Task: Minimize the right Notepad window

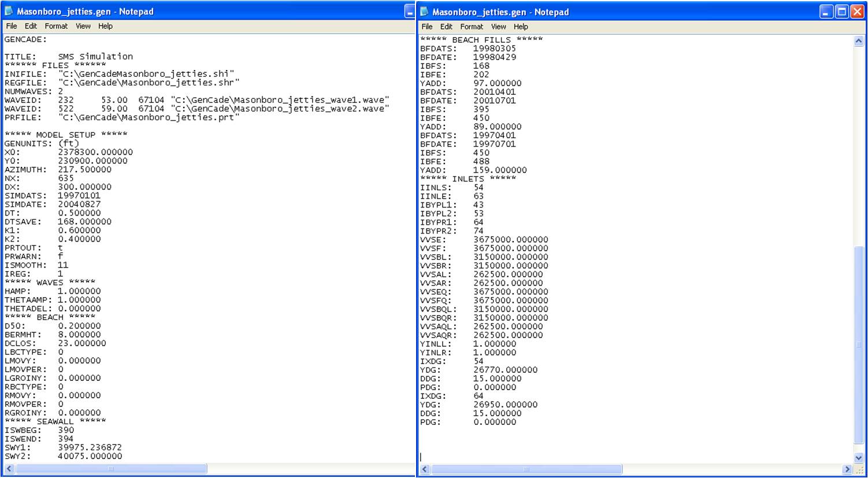Action: tap(826, 12)
